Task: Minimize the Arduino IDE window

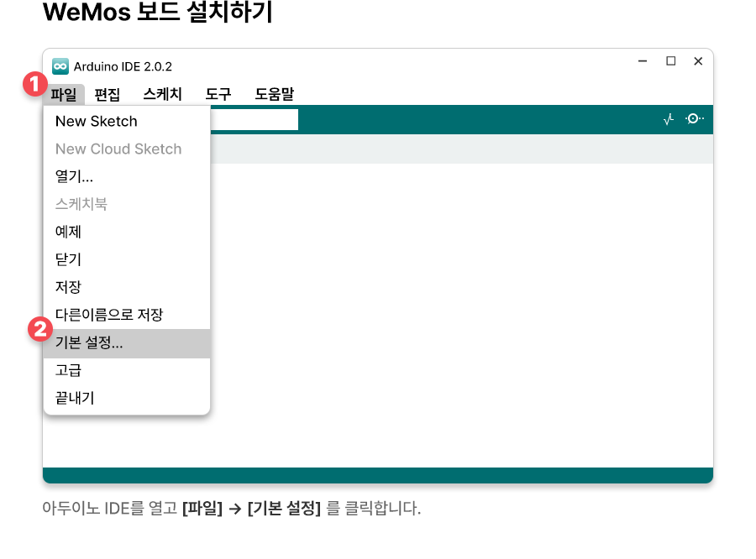Action: [x=643, y=61]
